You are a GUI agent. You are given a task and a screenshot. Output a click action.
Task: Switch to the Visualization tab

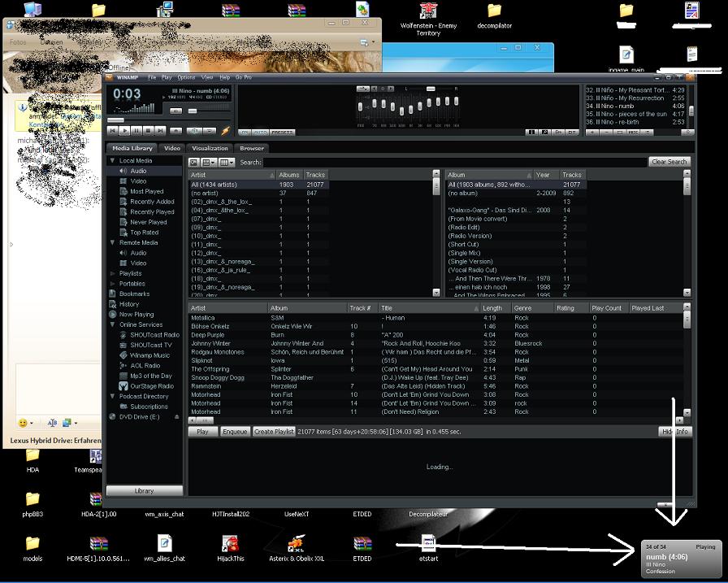click(x=210, y=149)
